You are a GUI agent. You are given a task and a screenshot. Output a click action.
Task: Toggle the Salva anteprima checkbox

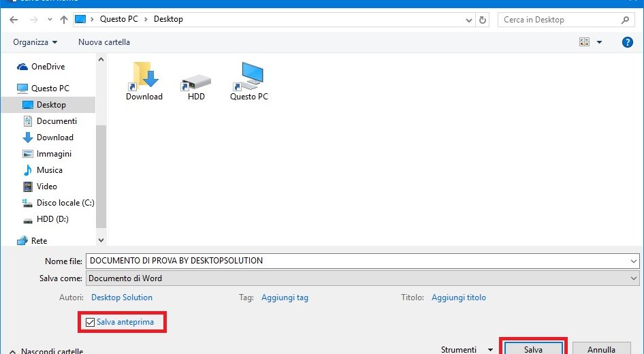[x=91, y=322]
